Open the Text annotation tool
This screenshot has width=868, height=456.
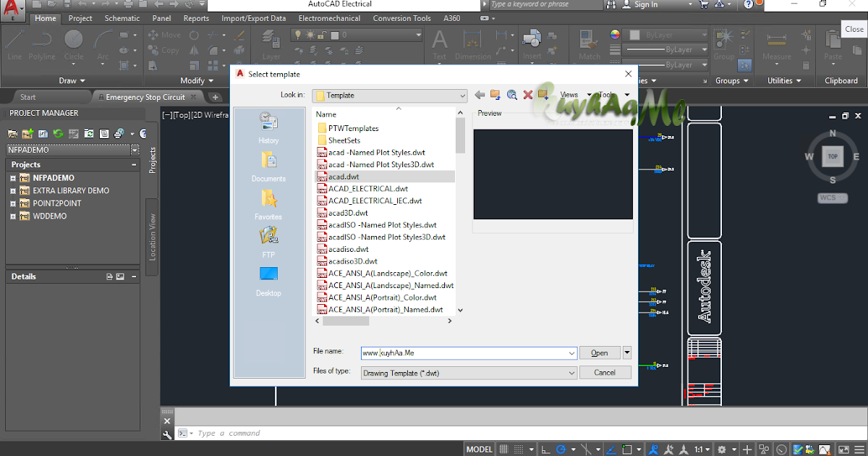coord(439,44)
